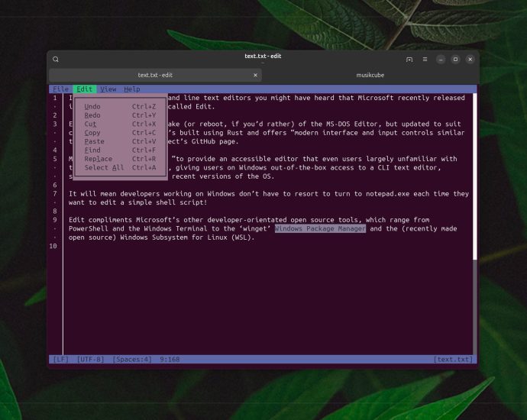Close the open Edit menu
Image resolution: width=527 pixels, height=420 pixels.
[84, 89]
